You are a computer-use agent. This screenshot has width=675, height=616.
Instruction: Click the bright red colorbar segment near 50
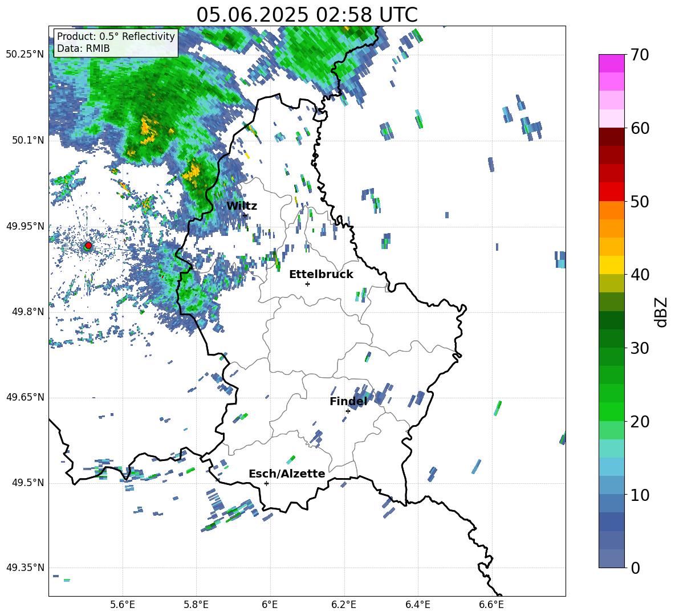[x=612, y=192]
